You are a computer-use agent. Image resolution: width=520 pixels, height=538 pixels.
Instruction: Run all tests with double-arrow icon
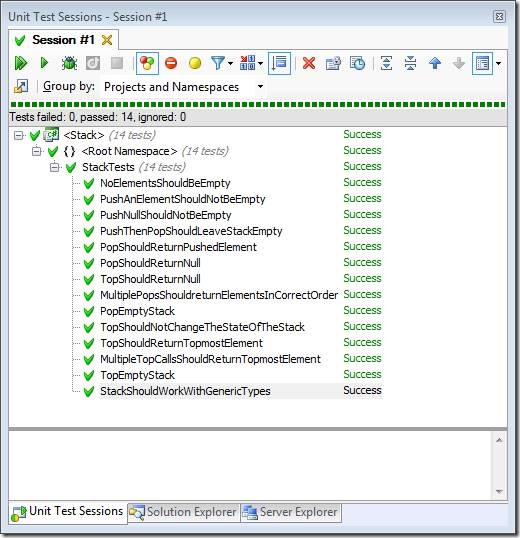(21, 63)
